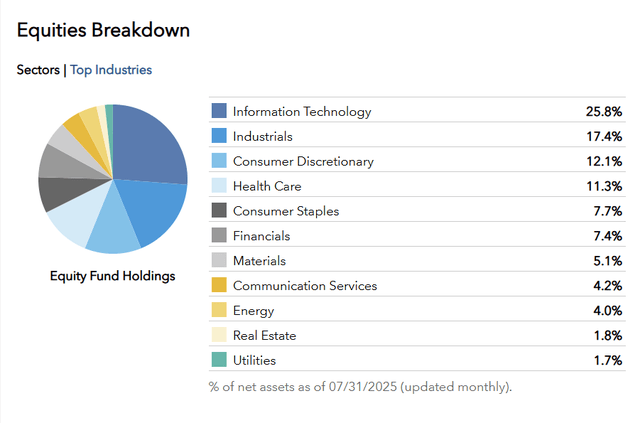Select the Materials legend label
This screenshot has width=640, height=423.
click(259, 260)
